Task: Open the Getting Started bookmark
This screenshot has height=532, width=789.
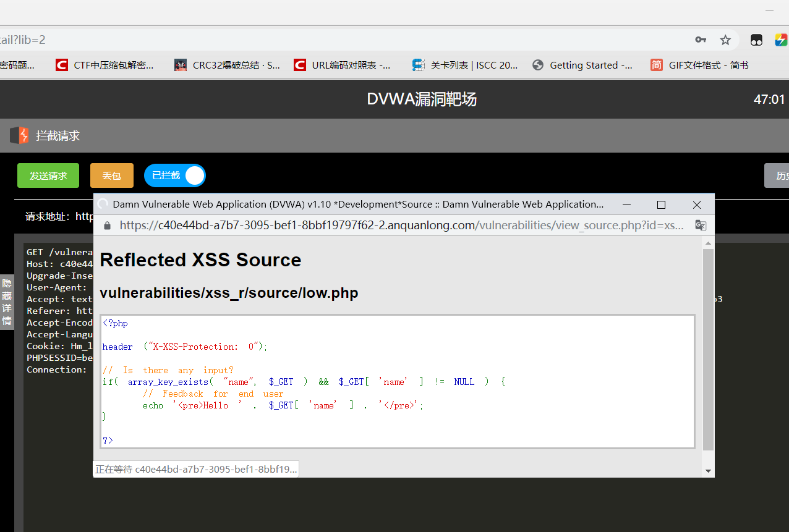Action: tap(582, 65)
